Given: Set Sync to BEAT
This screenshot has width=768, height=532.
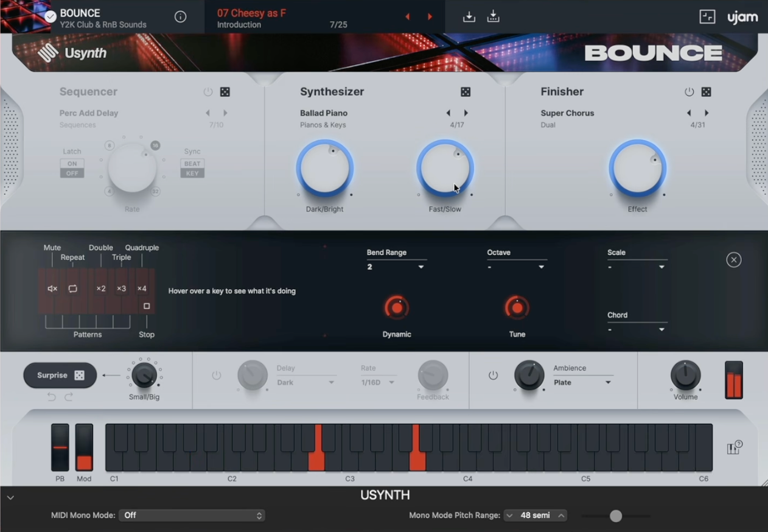Looking at the screenshot, I should pyautogui.click(x=192, y=164).
